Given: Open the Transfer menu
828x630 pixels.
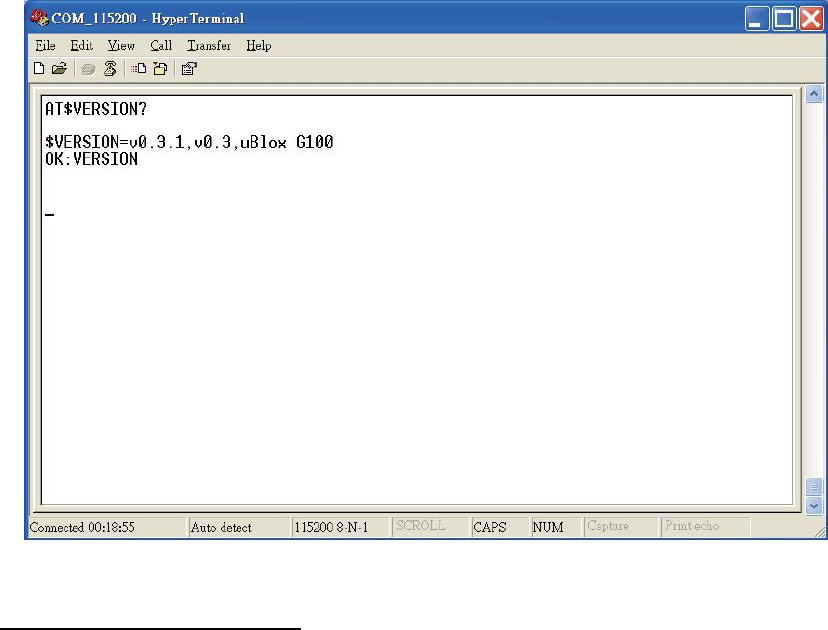Looking at the screenshot, I should tap(209, 46).
